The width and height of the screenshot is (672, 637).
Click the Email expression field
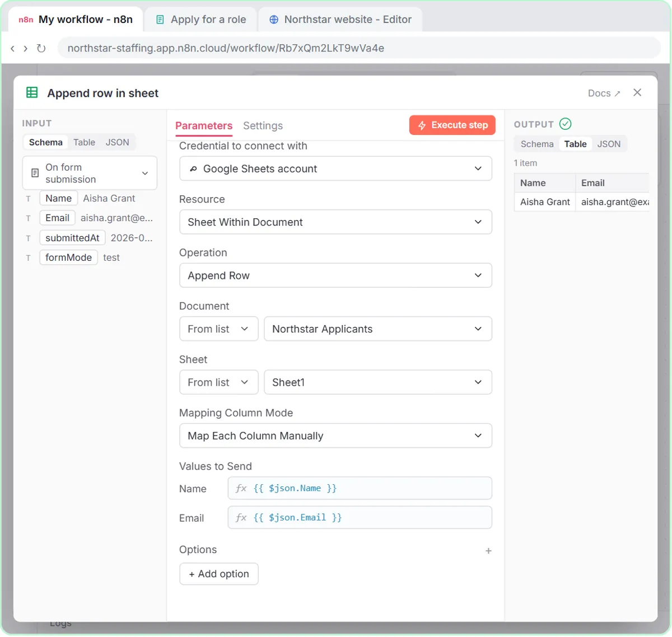point(360,518)
